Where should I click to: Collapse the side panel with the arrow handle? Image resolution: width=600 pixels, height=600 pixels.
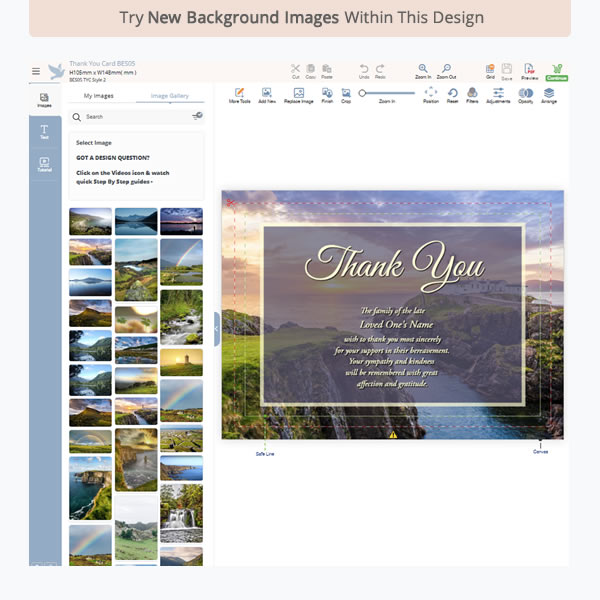point(217,329)
